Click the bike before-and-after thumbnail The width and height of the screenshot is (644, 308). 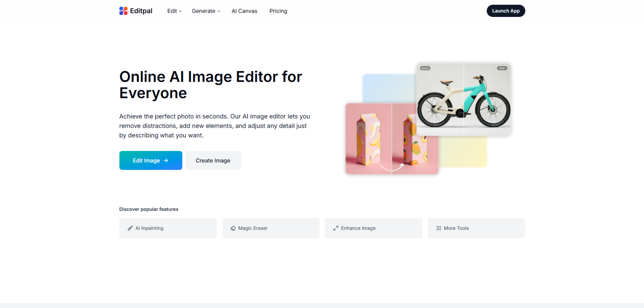coord(464,99)
